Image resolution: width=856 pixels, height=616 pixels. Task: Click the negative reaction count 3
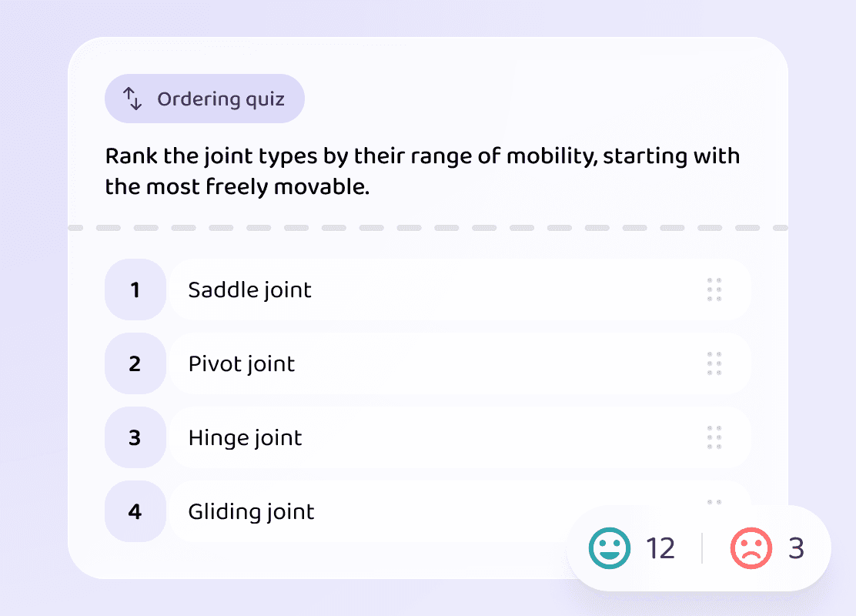797,548
